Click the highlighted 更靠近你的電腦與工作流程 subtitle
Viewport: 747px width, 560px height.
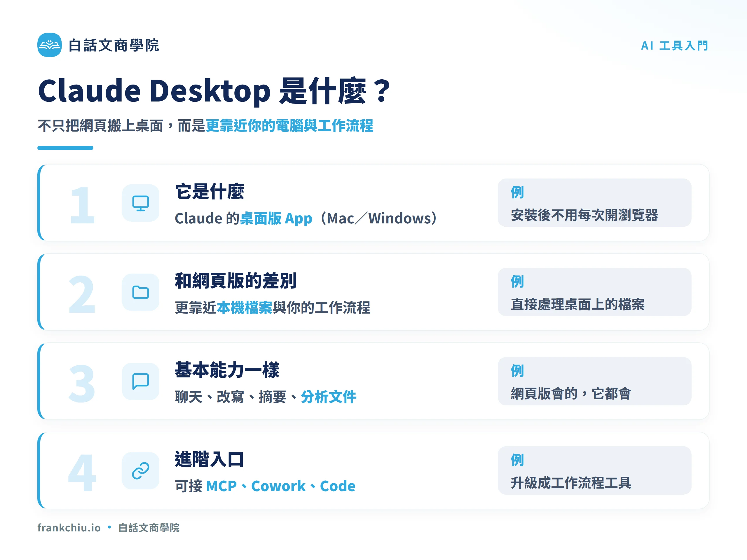pos(289,126)
